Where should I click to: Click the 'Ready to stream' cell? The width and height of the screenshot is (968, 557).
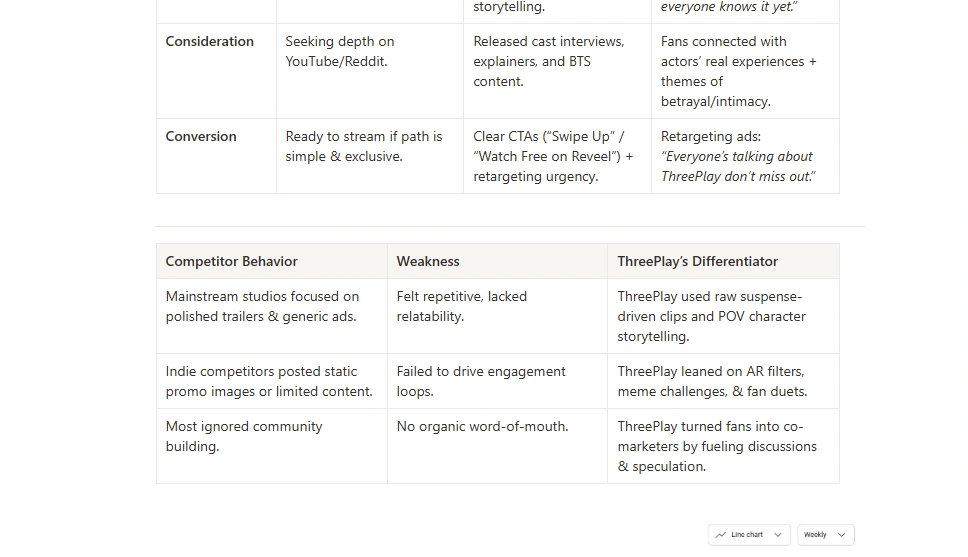click(x=370, y=156)
